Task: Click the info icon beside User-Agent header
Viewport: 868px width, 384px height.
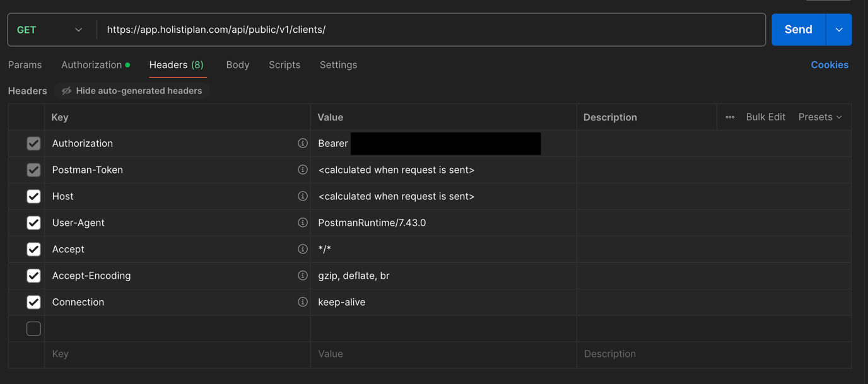Action: 303,223
